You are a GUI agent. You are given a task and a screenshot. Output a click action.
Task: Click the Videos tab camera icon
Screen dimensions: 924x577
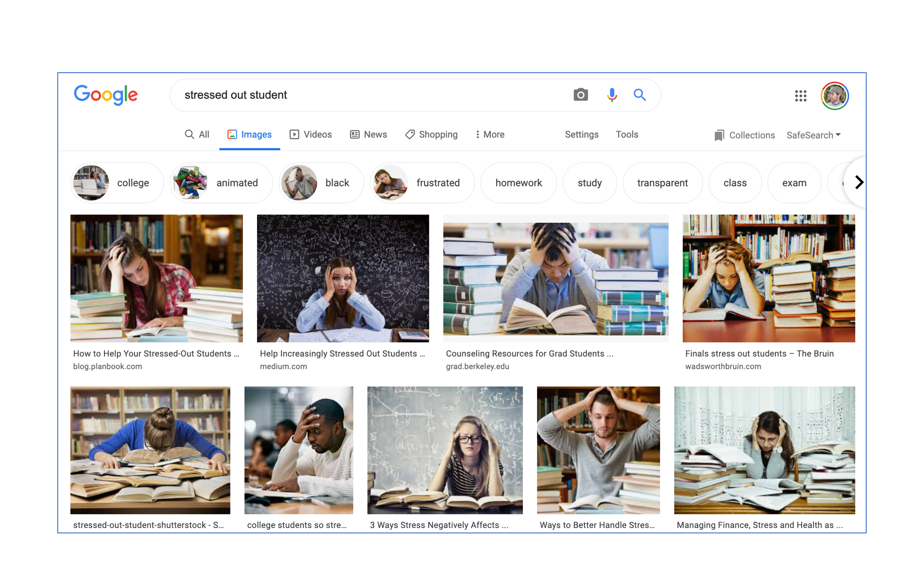(x=294, y=134)
